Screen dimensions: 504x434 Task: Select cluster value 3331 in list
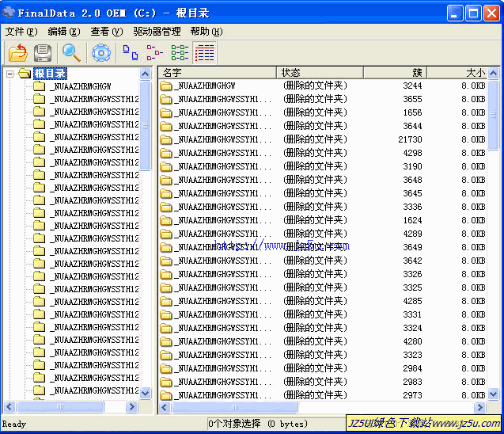(x=412, y=314)
